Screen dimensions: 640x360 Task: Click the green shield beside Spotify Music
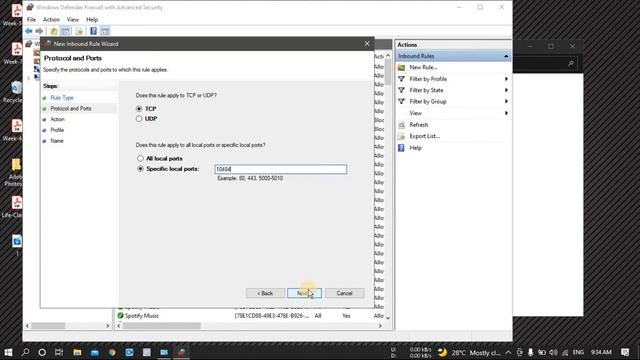pyautogui.click(x=120, y=316)
